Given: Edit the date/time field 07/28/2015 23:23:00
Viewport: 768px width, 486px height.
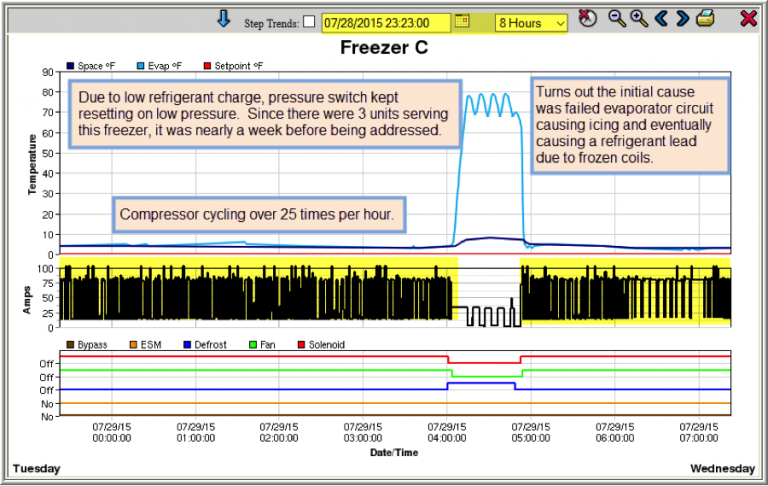Looking at the screenshot, I should click(386, 23).
